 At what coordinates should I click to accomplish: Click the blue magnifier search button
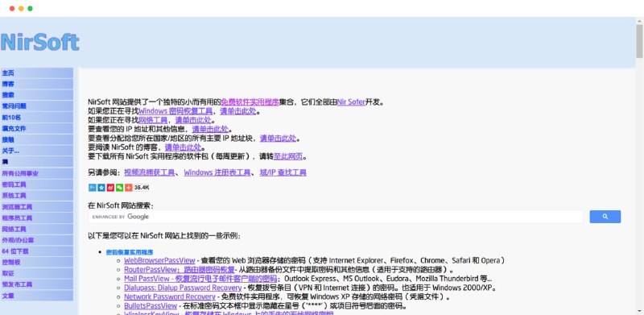pyautogui.click(x=605, y=217)
